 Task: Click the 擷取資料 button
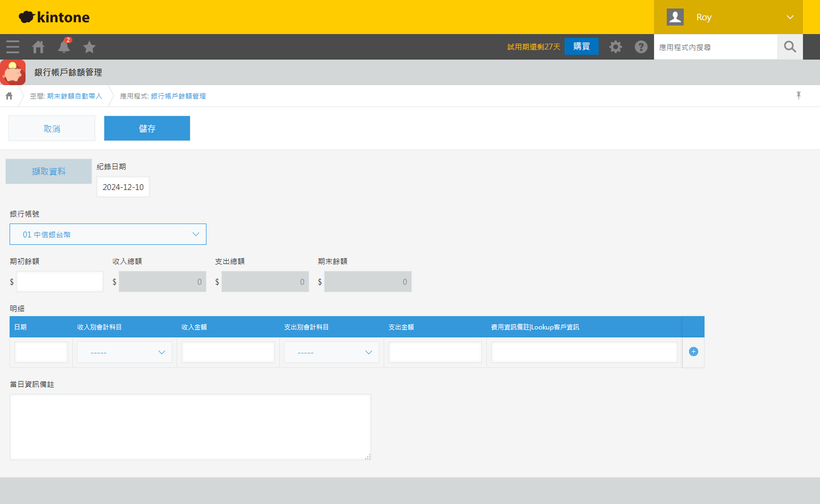coord(48,171)
